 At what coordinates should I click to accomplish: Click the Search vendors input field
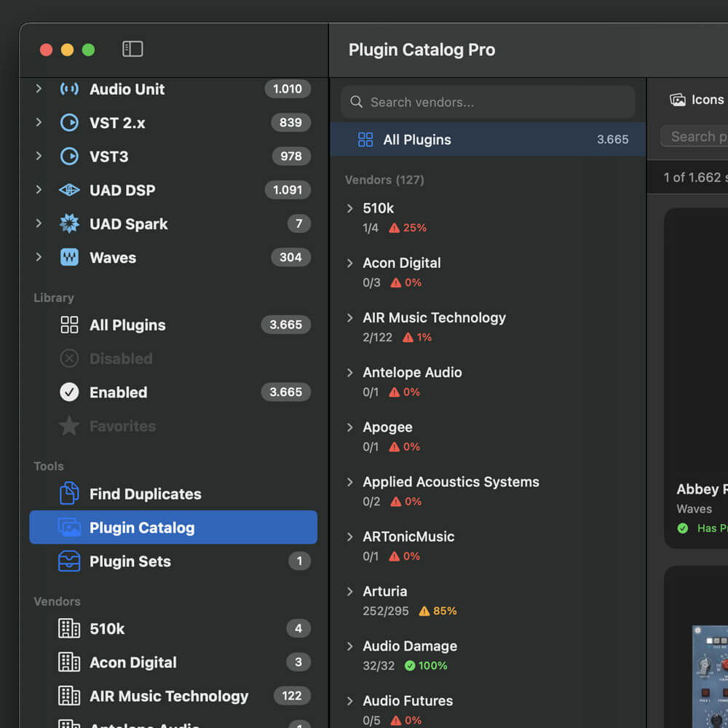[x=488, y=102]
